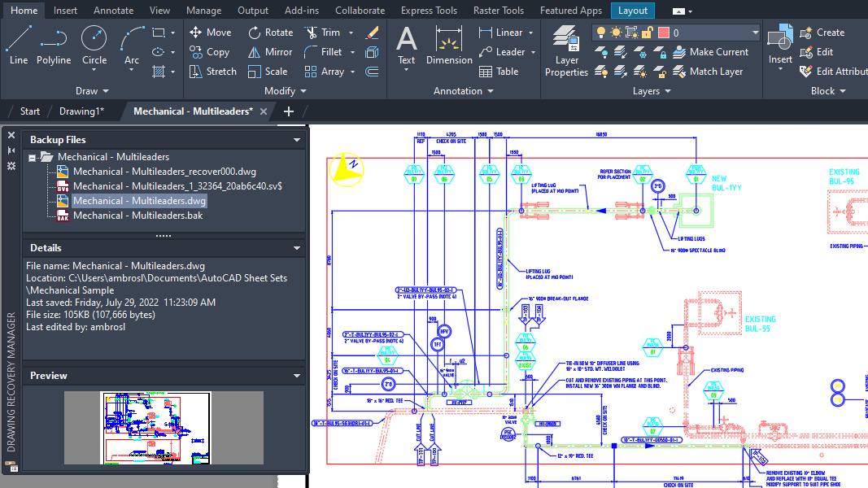Collapse the Details section arrow
Image resolution: width=868 pixels, height=488 pixels.
[297, 248]
